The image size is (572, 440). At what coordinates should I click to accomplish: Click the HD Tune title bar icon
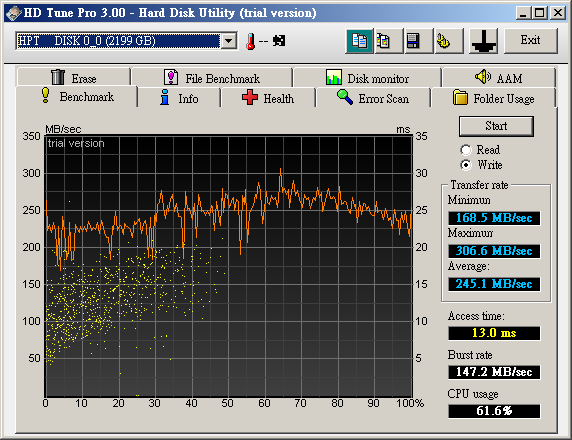14,13
